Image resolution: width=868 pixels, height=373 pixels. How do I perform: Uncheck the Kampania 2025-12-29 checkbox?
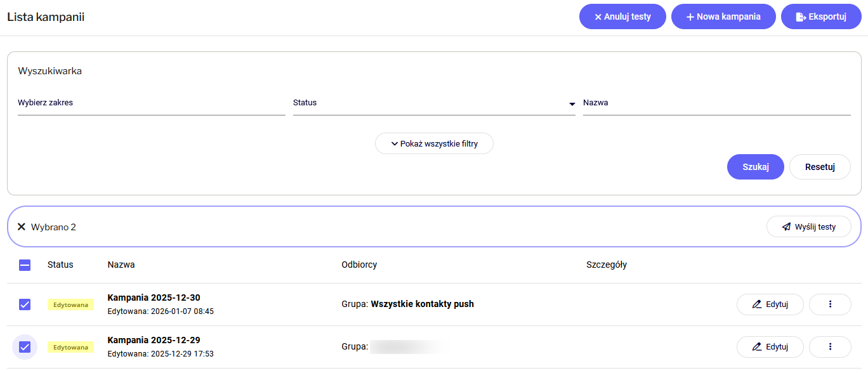(x=25, y=347)
